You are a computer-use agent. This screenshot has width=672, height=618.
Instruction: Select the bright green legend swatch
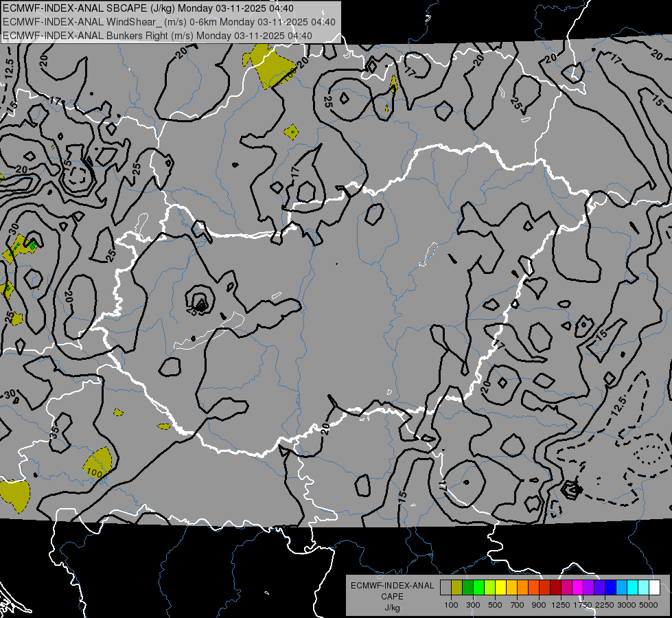478,588
